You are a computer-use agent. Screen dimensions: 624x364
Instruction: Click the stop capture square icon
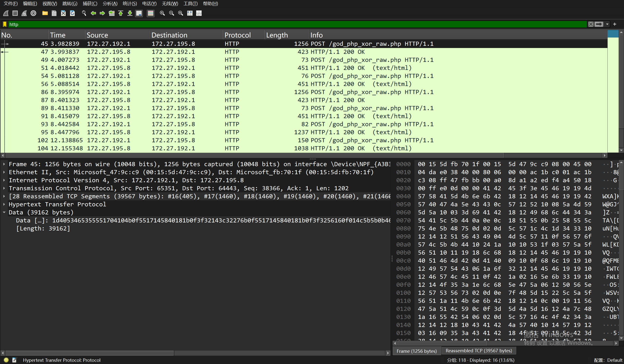[x=15, y=13]
